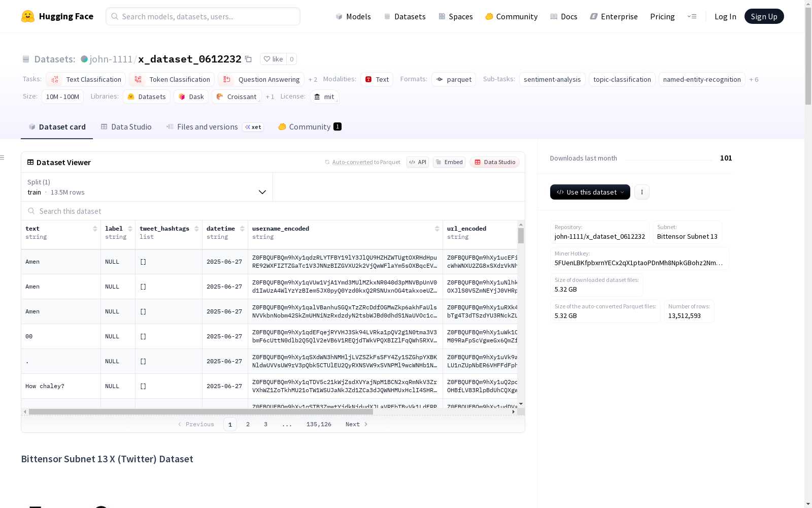The width and height of the screenshot is (812, 508).
Task: Focus the Search this dataset field
Action: (273, 211)
